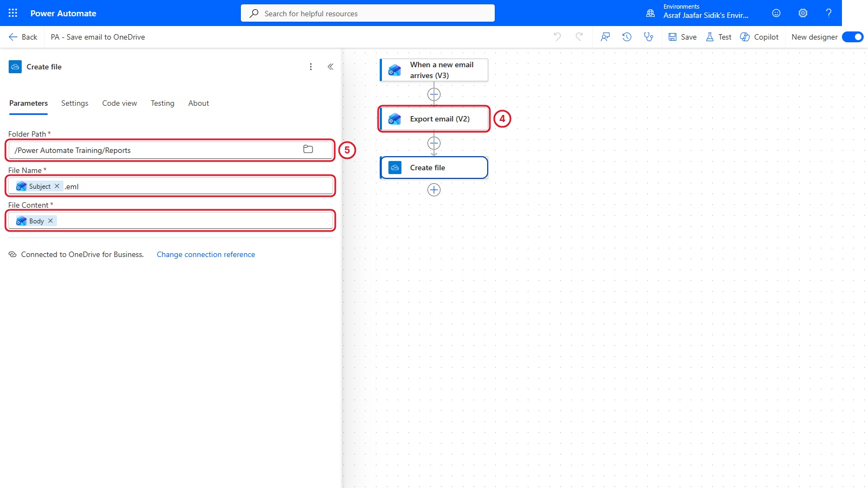Open the Flow checker stethoscope icon
Image resolution: width=868 pixels, height=488 pixels.
(648, 37)
